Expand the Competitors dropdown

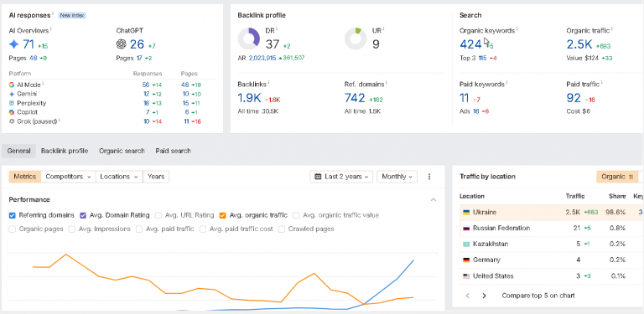pos(68,177)
